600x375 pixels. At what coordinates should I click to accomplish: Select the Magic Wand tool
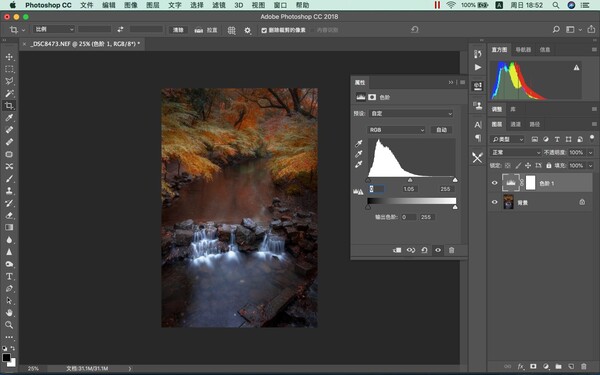9,93
